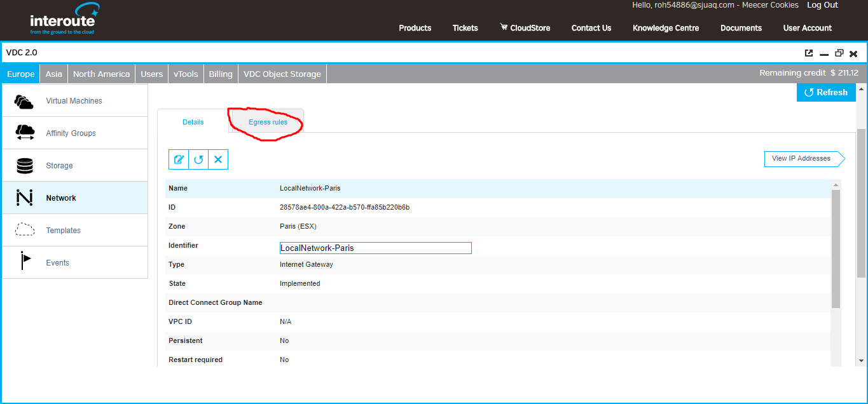Click the restart network circular arrow icon
868x404 pixels.
pyautogui.click(x=198, y=159)
